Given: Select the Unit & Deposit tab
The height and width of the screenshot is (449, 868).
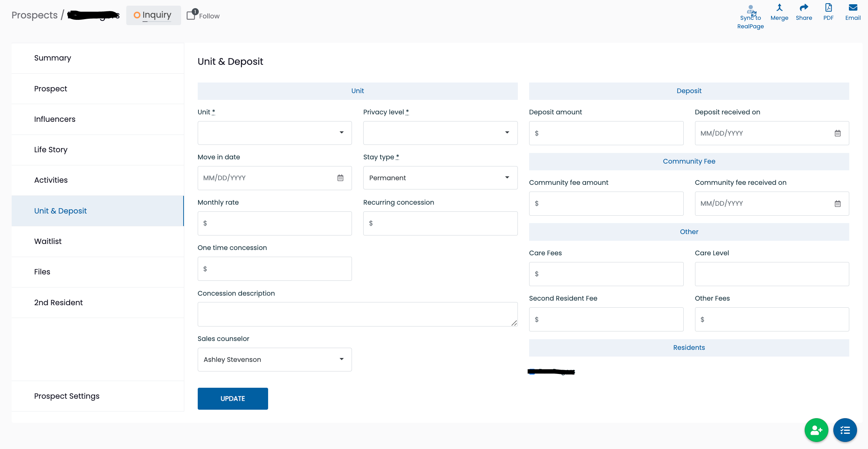Looking at the screenshot, I should [60, 211].
